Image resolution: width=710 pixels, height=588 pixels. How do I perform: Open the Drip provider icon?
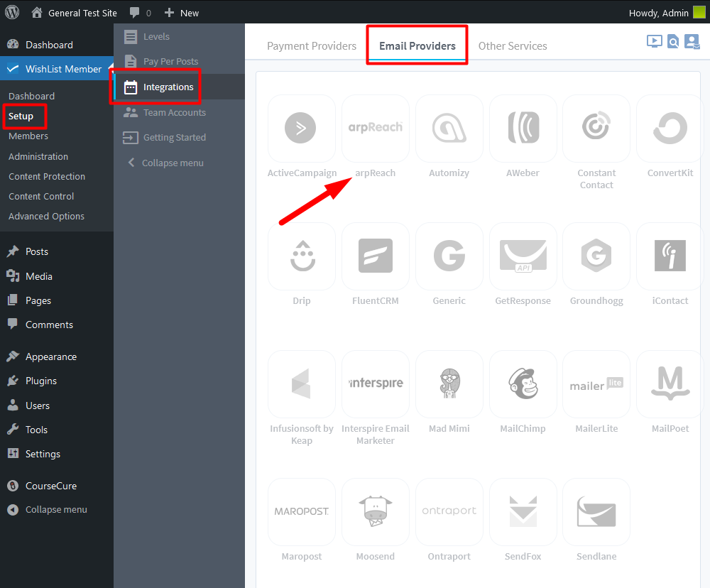(x=302, y=256)
